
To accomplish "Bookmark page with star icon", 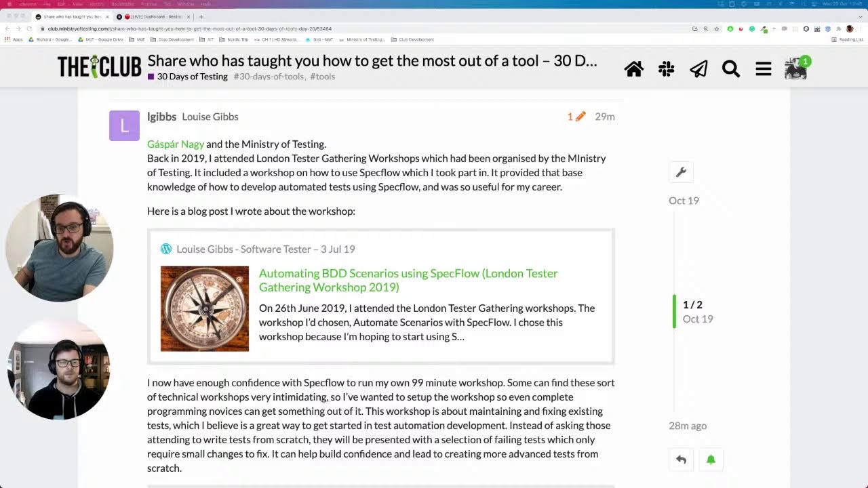I will (x=717, y=29).
